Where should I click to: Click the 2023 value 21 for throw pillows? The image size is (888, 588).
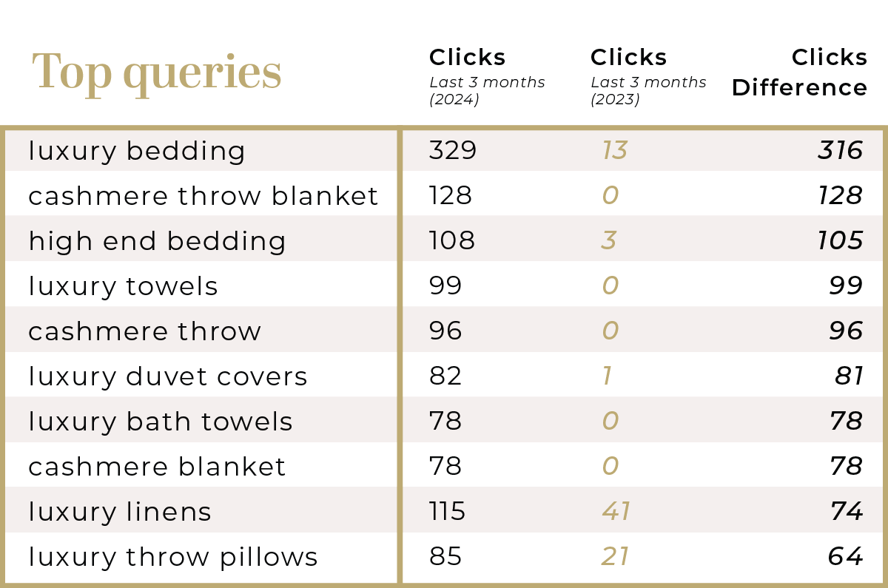[616, 557]
